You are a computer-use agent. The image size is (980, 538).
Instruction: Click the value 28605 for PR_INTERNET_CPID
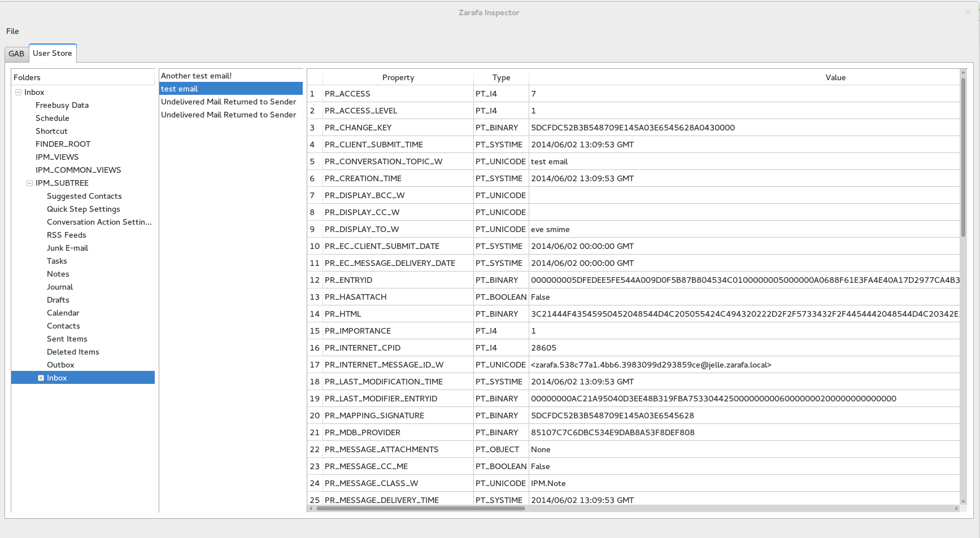744,348
